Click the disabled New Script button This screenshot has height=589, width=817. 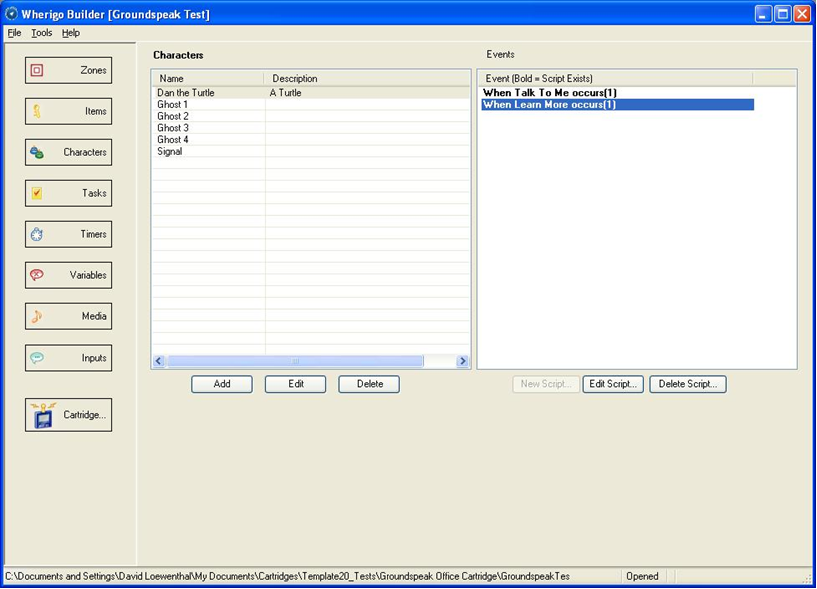(546, 384)
